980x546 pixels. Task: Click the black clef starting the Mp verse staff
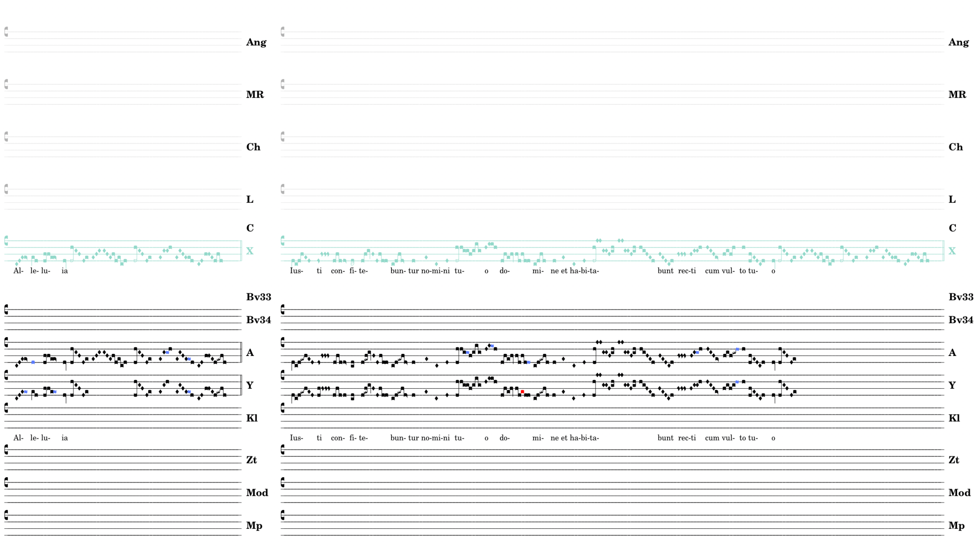coord(282,515)
